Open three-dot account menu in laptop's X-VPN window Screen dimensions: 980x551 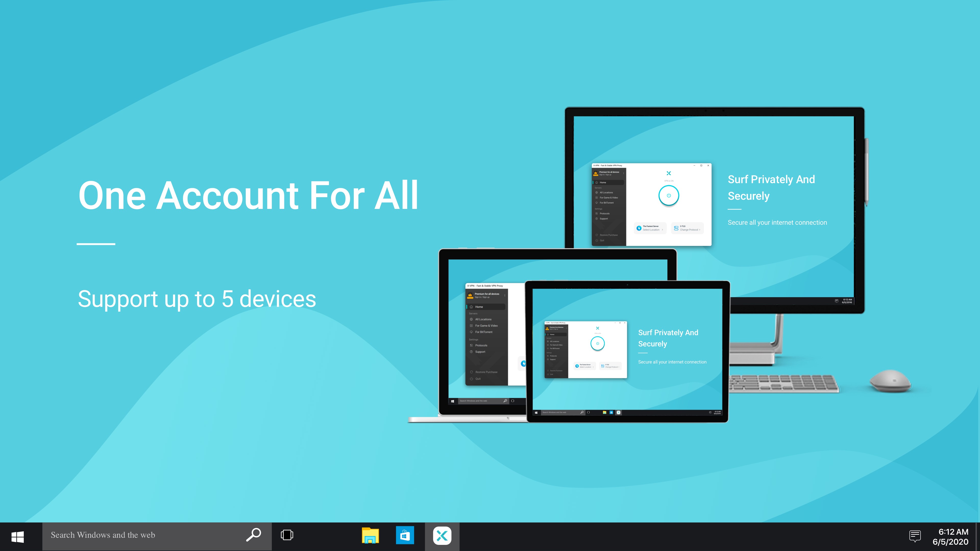(505, 295)
